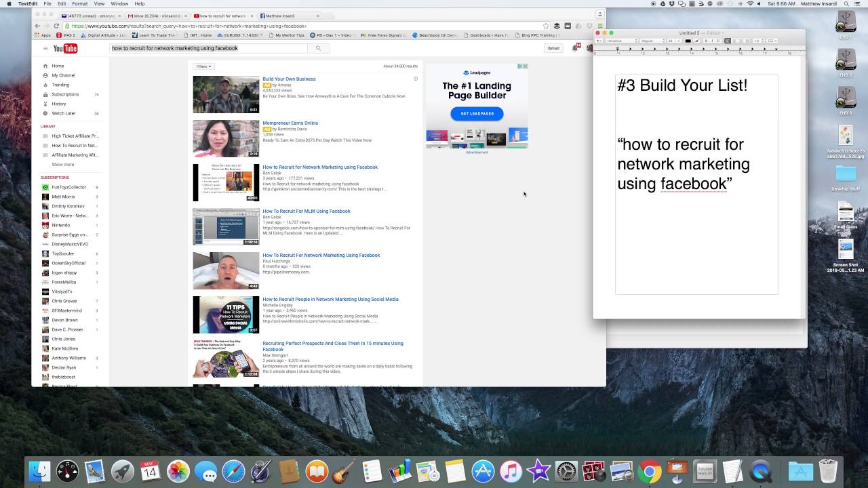Open the View menu in menu bar
The width and height of the screenshot is (868, 488).
tap(100, 3)
